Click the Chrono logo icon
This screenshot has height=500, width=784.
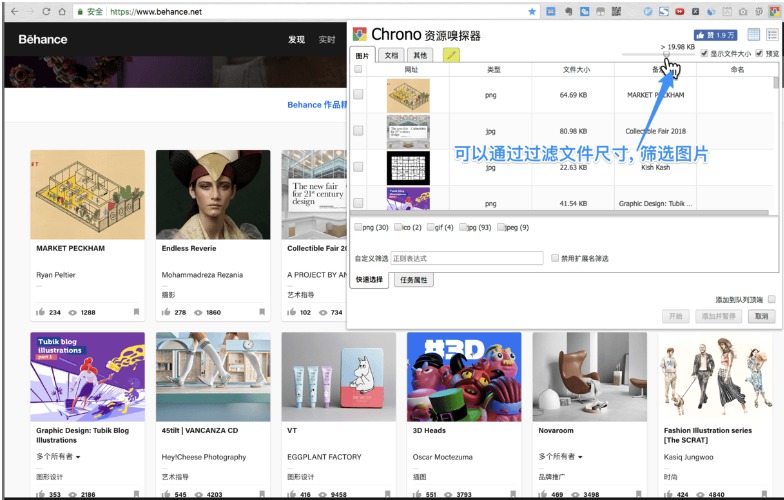tap(360, 34)
